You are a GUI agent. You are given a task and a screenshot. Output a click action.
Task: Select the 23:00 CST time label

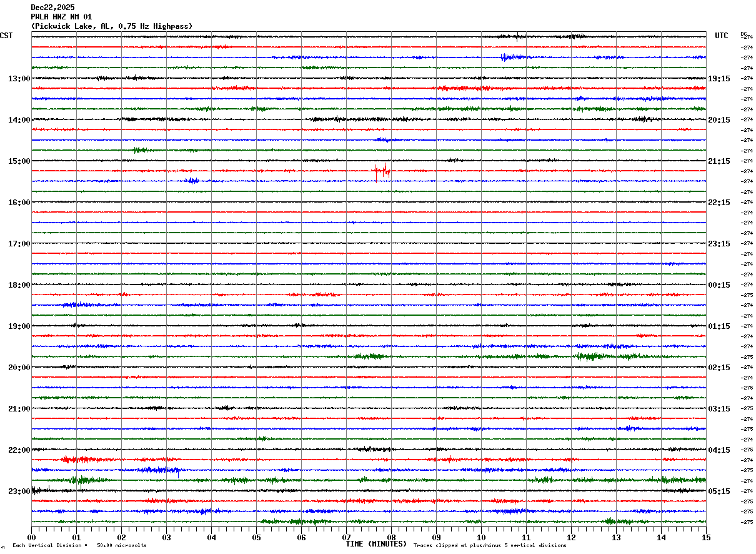click(19, 491)
